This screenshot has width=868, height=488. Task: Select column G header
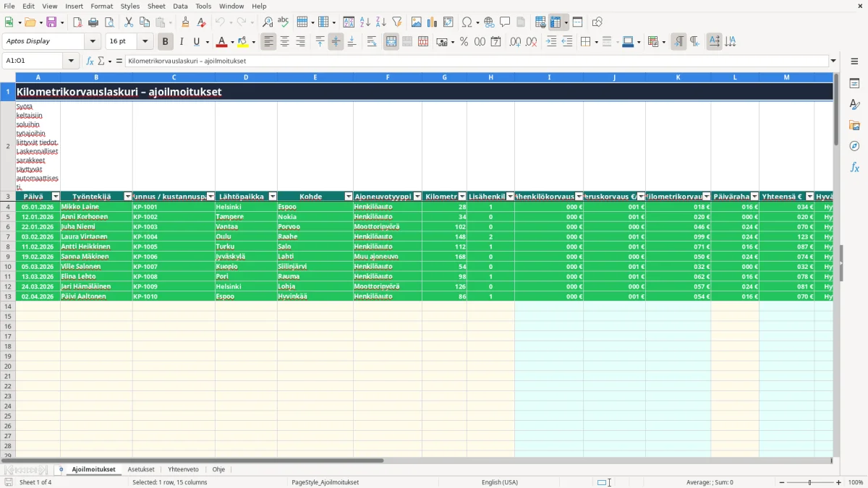444,77
